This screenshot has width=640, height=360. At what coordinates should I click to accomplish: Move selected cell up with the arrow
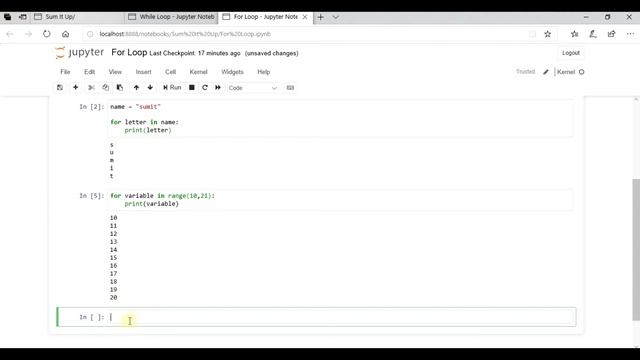[x=136, y=87]
